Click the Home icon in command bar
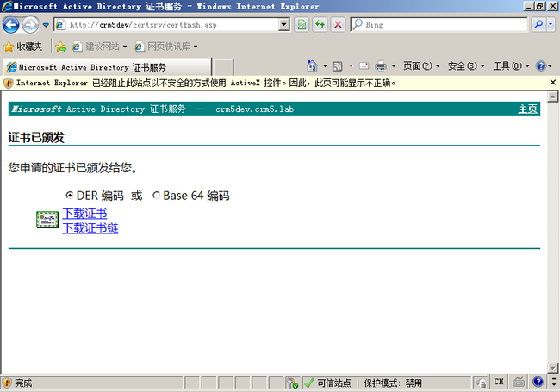Image resolution: width=560 pixels, height=392 pixels. [312, 66]
